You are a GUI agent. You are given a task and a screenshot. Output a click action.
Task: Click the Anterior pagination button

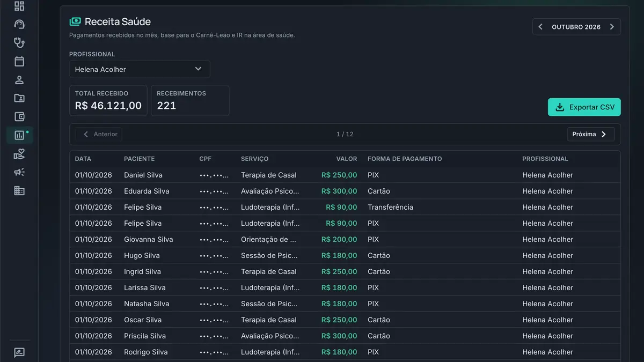tap(99, 134)
